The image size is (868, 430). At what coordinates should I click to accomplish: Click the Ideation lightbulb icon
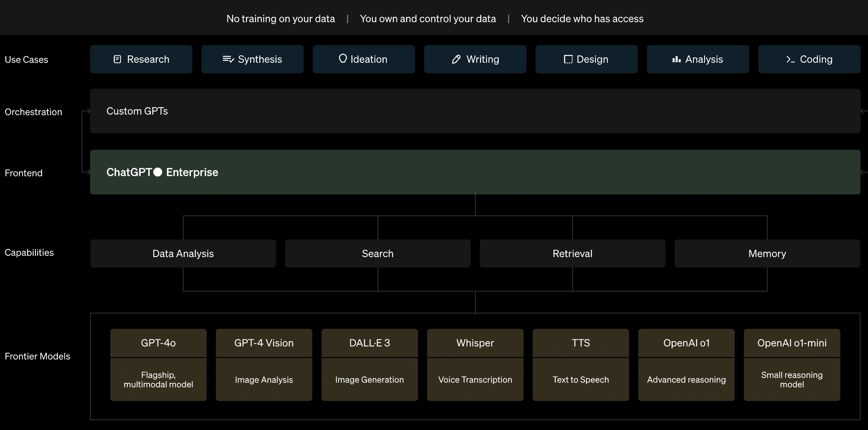coord(343,58)
